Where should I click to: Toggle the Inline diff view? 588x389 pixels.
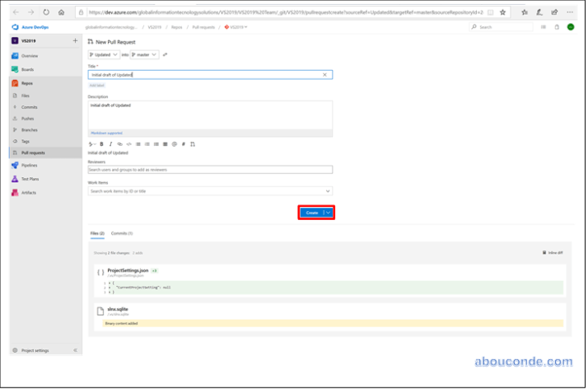click(553, 252)
